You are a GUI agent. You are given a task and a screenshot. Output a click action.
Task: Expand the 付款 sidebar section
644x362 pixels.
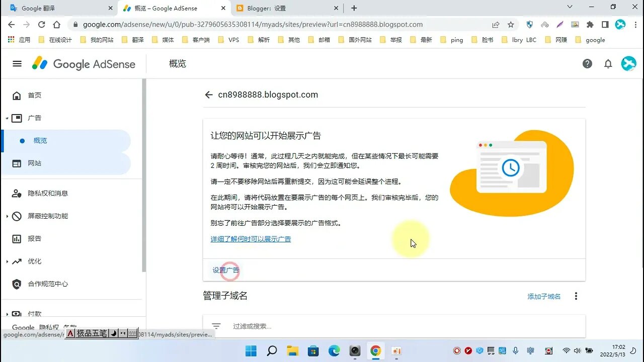(x=7, y=314)
